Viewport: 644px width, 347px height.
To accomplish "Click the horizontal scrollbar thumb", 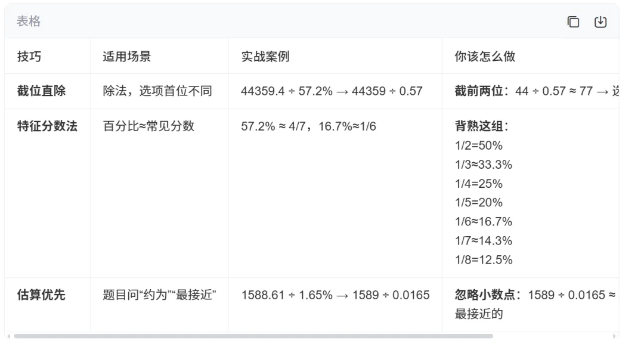I will [x=253, y=336].
